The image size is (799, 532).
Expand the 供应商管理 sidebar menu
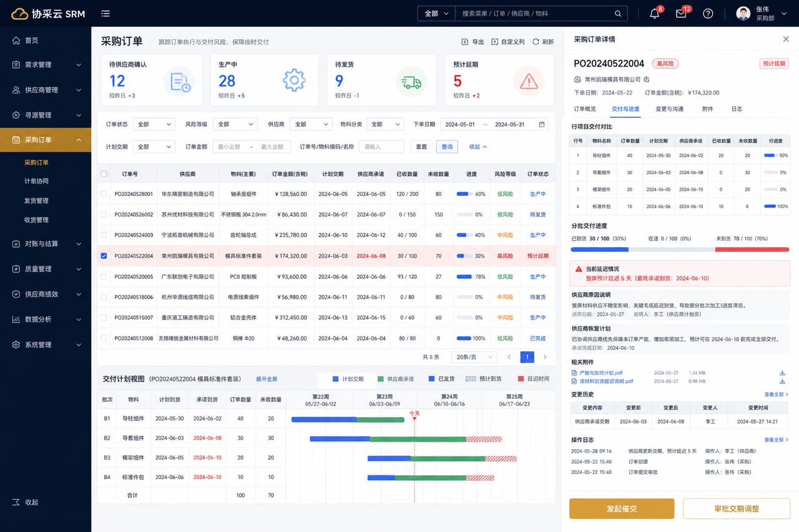click(x=46, y=90)
